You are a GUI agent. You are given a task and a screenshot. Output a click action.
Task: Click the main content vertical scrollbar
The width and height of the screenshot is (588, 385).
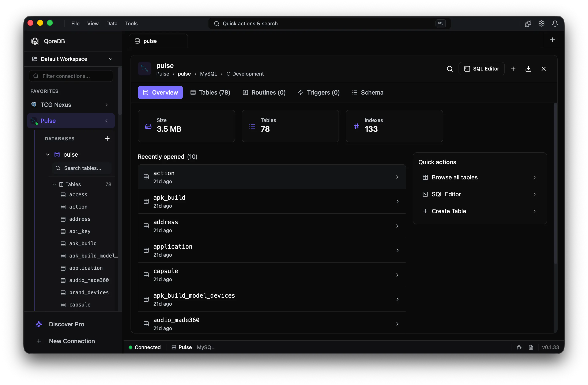click(x=555, y=183)
